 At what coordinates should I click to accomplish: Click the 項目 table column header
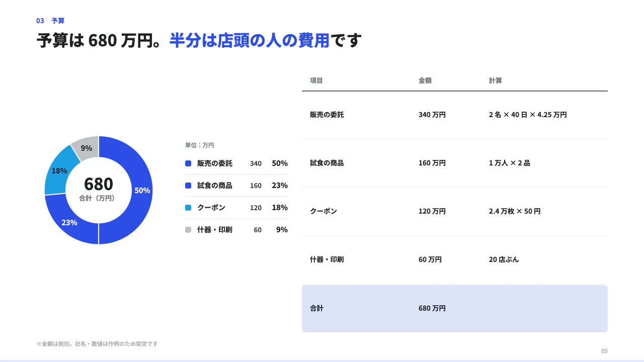point(316,80)
